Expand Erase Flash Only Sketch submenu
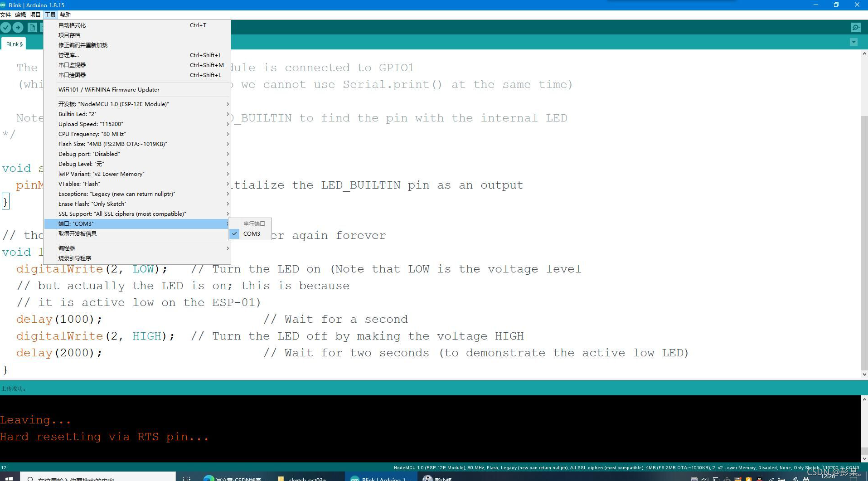The image size is (868, 481). point(137,204)
